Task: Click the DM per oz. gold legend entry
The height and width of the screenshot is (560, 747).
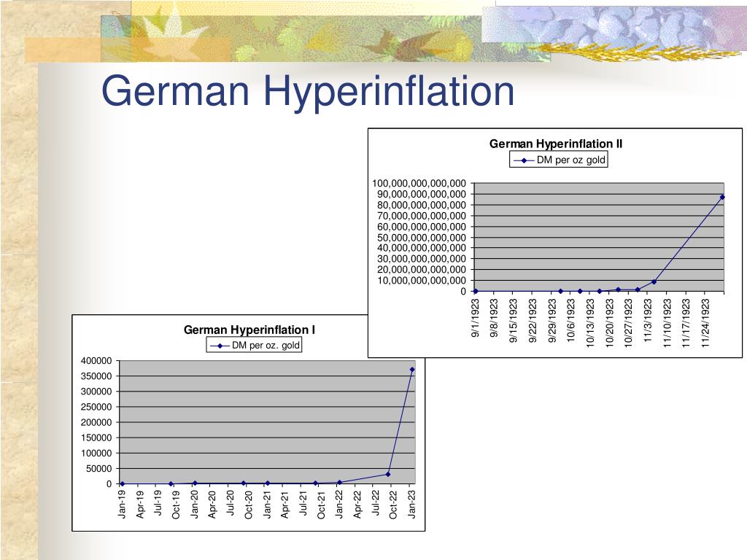Action: pyautogui.click(x=254, y=345)
